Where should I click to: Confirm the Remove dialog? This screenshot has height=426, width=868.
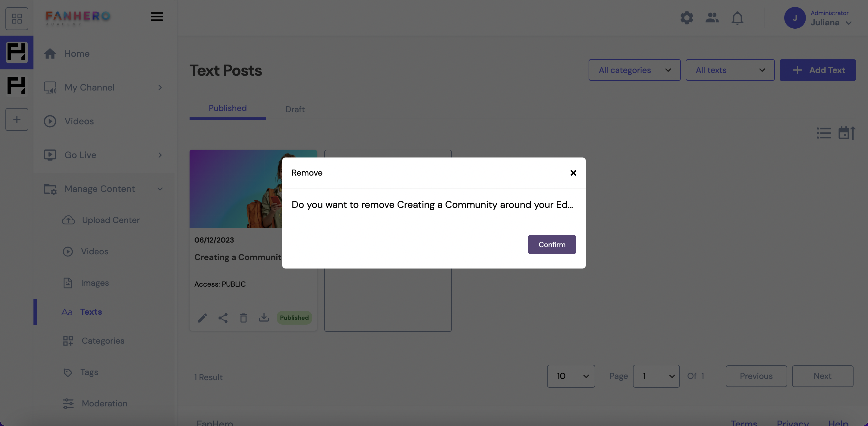[x=552, y=244]
